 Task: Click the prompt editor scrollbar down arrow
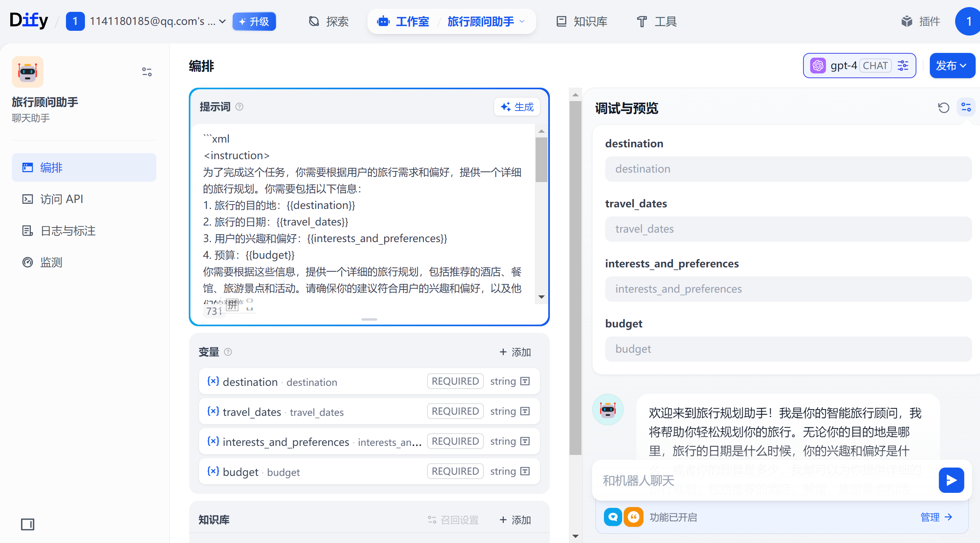[541, 297]
